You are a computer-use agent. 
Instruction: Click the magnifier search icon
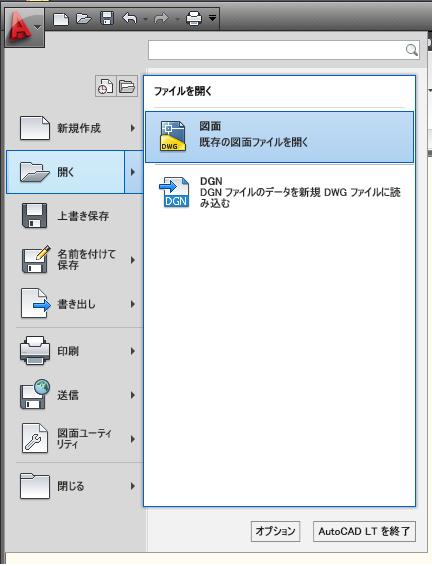tap(412, 50)
